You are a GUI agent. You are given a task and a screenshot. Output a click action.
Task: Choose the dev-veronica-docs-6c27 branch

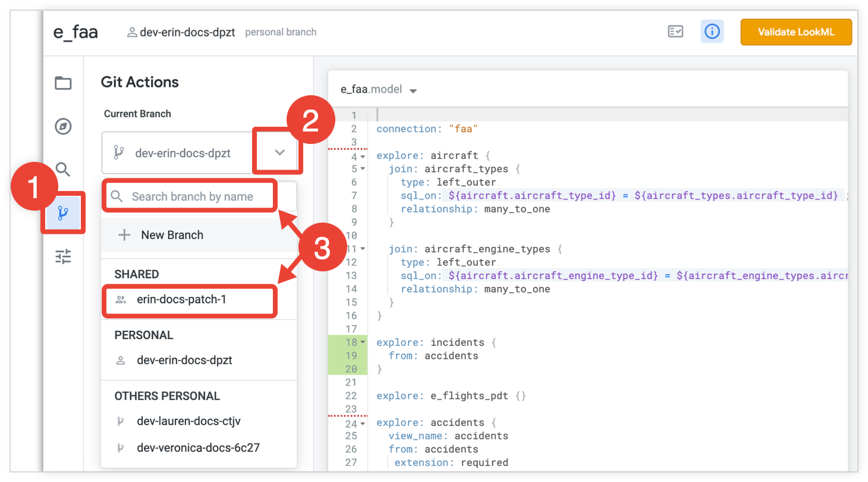point(198,448)
